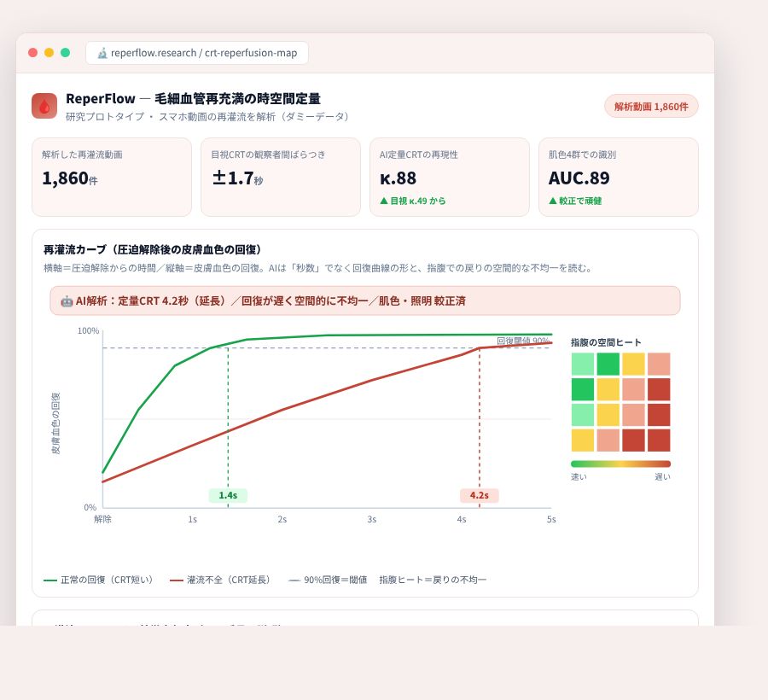
Task: Select the AI定量CRTの再現性 stat card
Action: (x=450, y=177)
